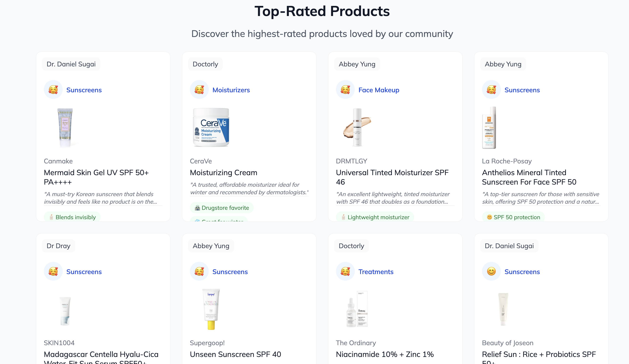Click the heart-eyes emoji on the La Roche-Posay card
The width and height of the screenshot is (629, 364).
[491, 89]
